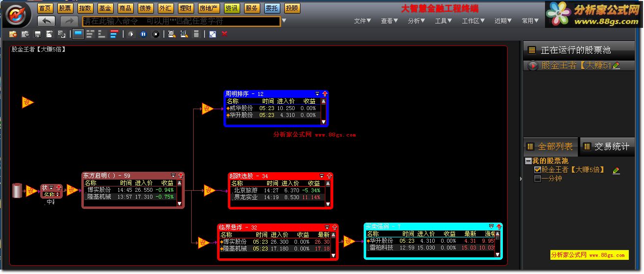Click the red X delete icon in toolbar
Viewport: 644px width, 274px height.
[224, 34]
